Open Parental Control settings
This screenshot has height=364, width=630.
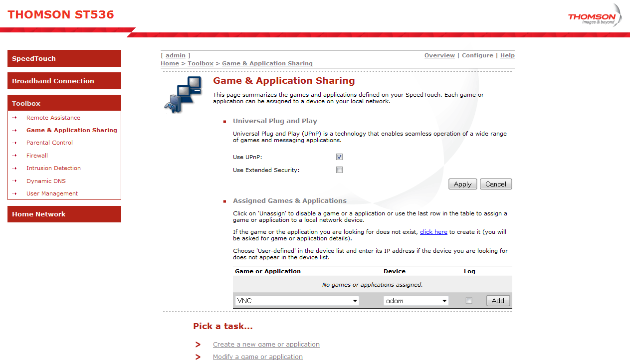pyautogui.click(x=49, y=143)
